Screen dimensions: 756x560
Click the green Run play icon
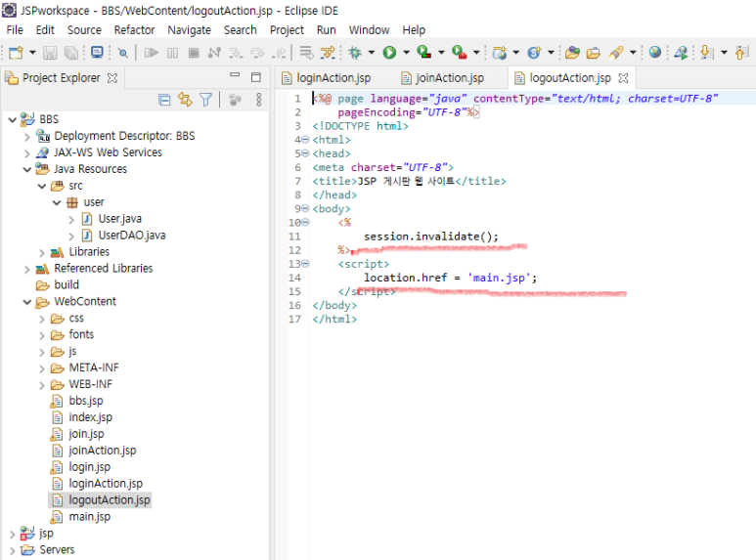(389, 52)
